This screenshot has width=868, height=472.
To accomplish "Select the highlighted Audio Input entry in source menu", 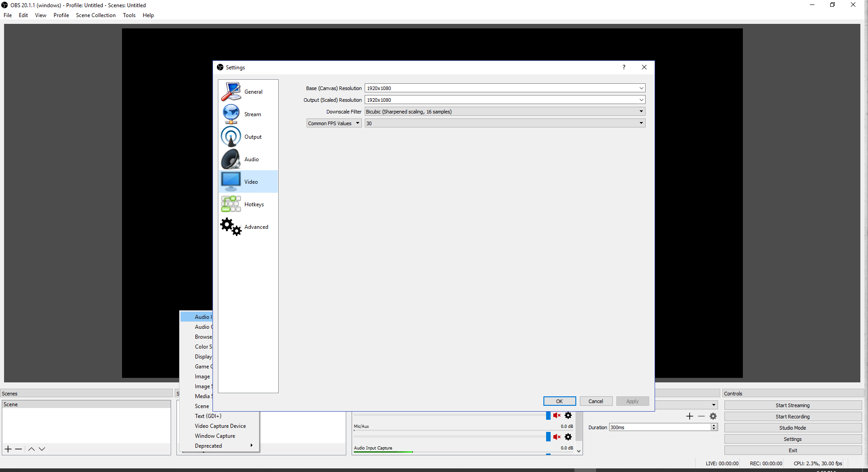I will [x=197, y=317].
